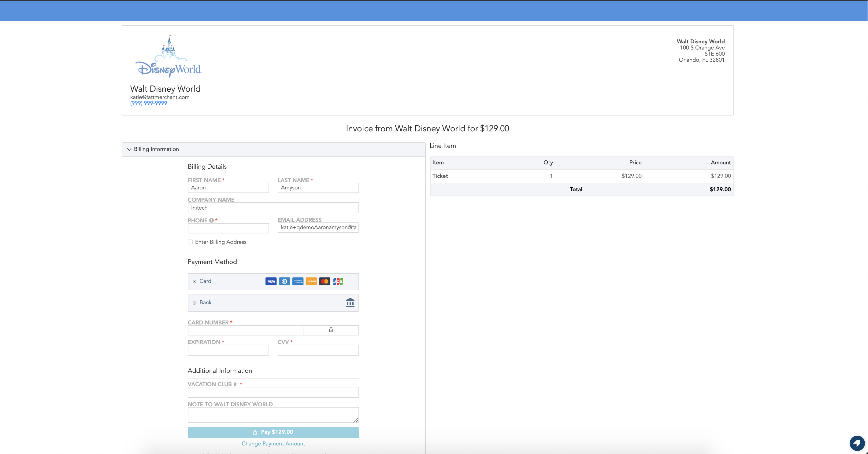Click the Note to Walt Disney World textarea
Screen dimensions: 868x454
pos(273,415)
